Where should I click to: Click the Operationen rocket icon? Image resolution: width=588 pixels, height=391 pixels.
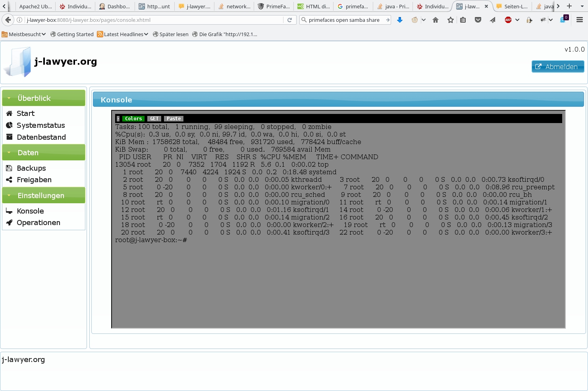point(9,223)
